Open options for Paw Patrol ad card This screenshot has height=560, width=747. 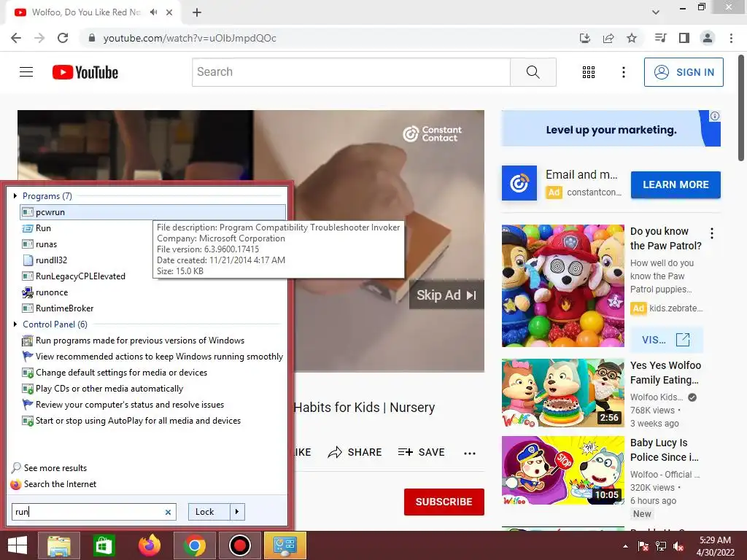[712, 233]
